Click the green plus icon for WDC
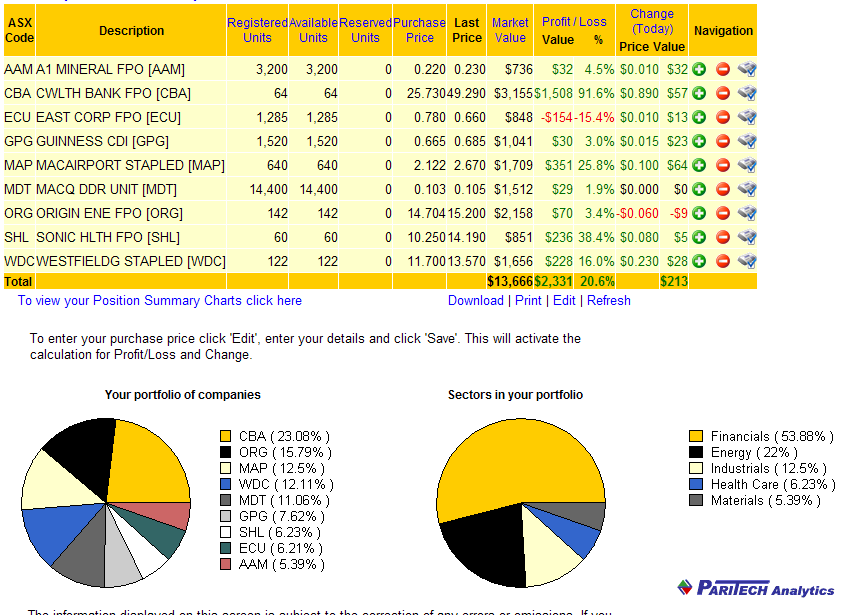The width and height of the screenshot is (851, 615). [x=699, y=261]
